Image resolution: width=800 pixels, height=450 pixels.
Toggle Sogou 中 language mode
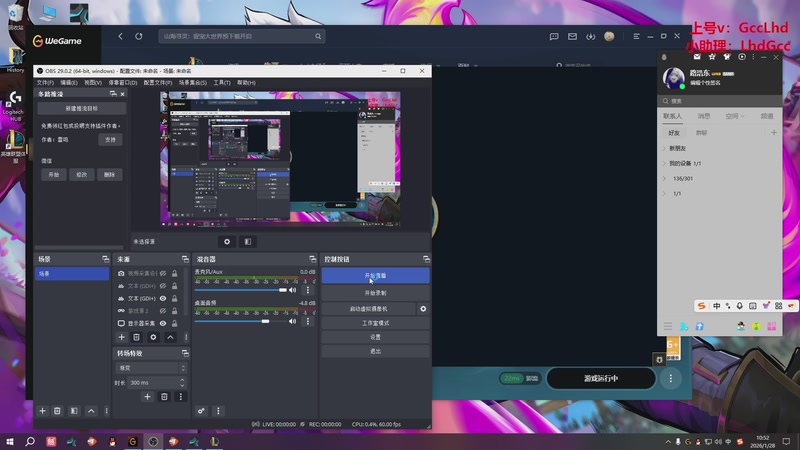coord(716,306)
